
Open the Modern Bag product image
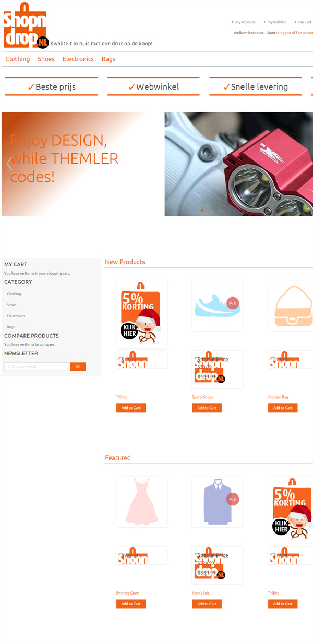coord(291,306)
